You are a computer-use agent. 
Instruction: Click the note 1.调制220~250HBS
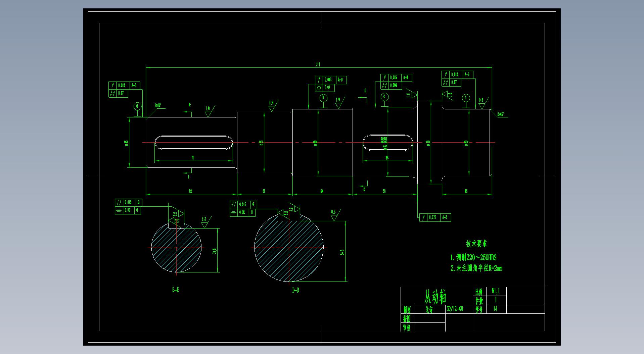(473, 258)
